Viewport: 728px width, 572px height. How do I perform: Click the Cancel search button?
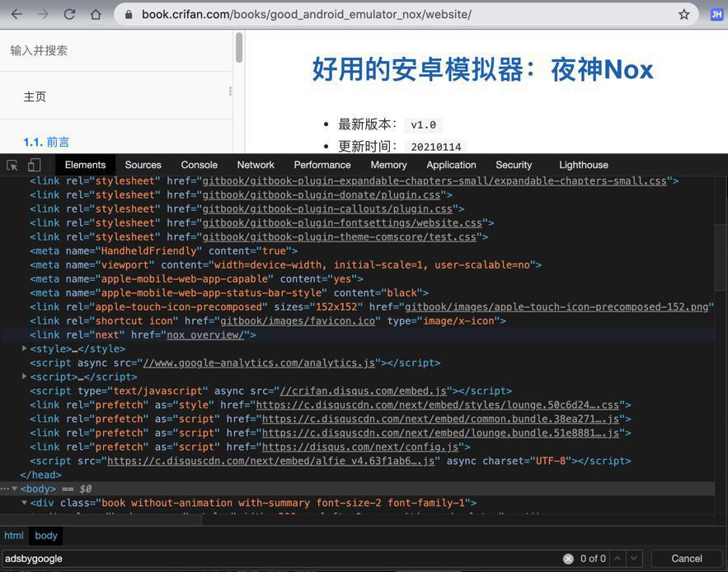pos(687,559)
